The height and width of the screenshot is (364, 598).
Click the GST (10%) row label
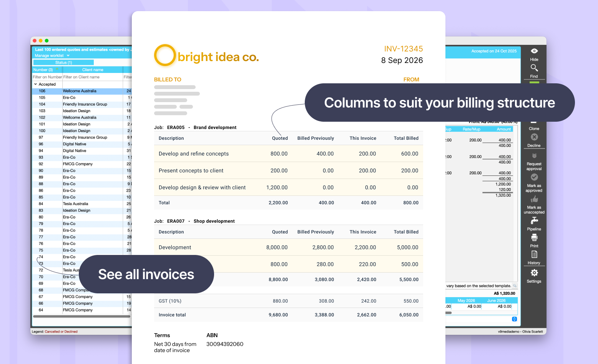(170, 301)
